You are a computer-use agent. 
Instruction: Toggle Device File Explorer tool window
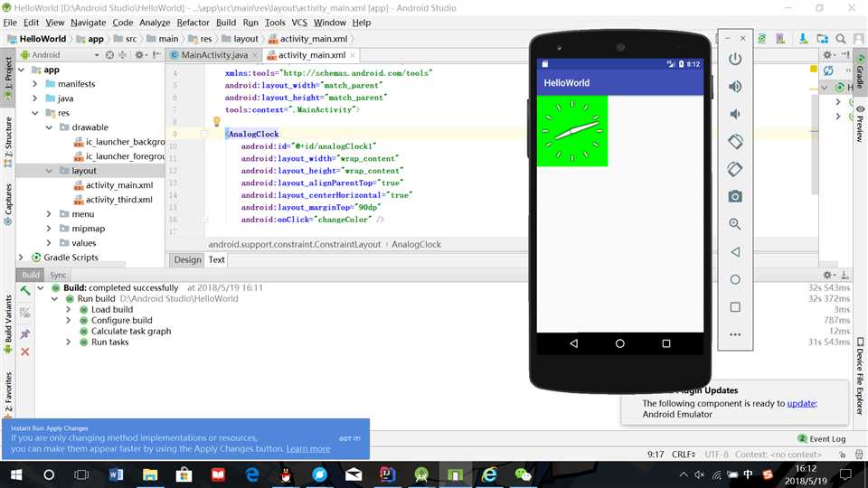[x=860, y=376]
